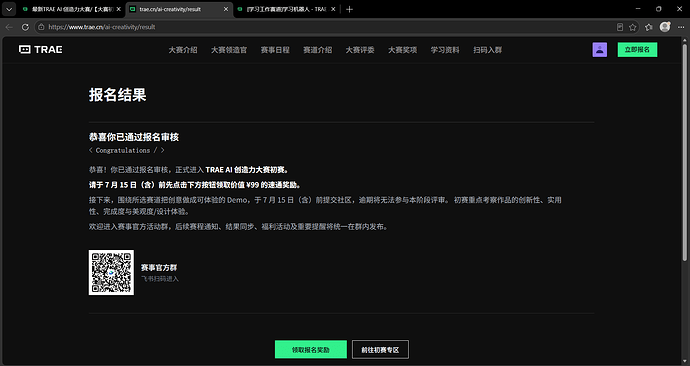
Task: Click the 前往初赛专区 button
Action: point(380,350)
